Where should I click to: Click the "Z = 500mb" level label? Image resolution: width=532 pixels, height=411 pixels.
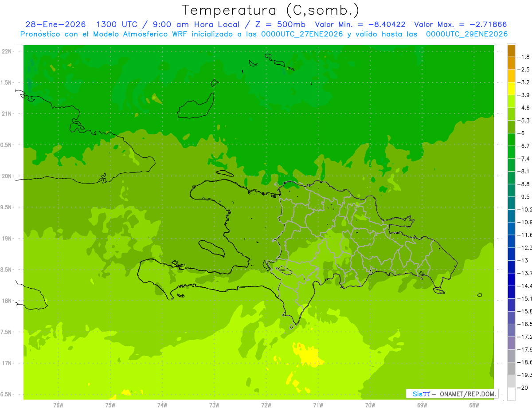point(278,25)
